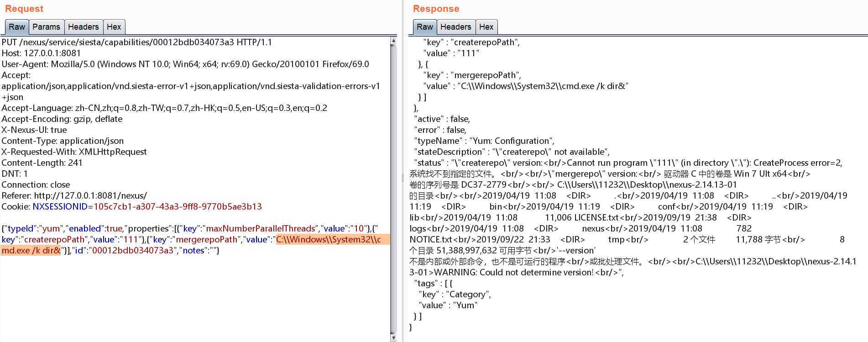This screenshot has height=342, width=868.
Task: Click the DNT: 1 header line
Action: pos(15,174)
